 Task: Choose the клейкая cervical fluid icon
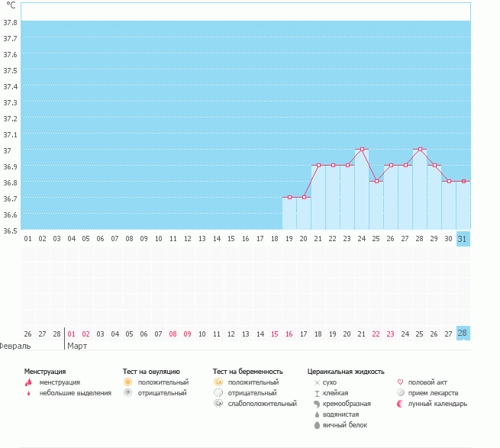tap(317, 393)
